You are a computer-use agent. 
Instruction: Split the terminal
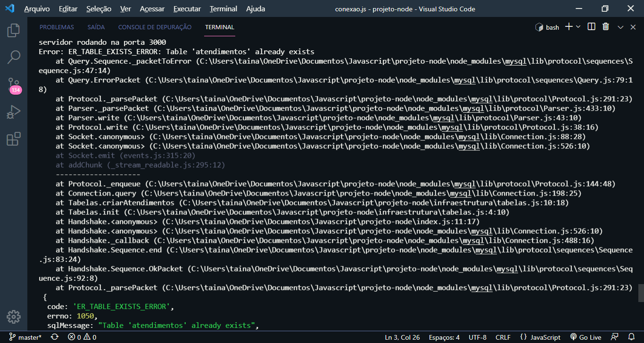[592, 27]
